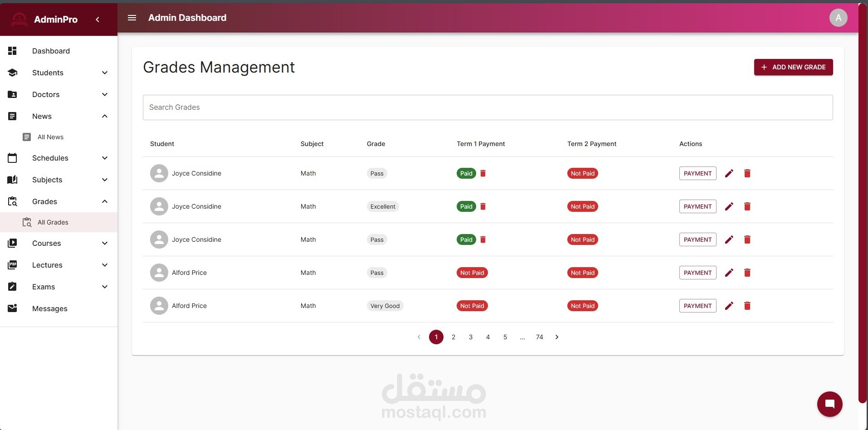Click the AdminPro logo icon
The width and height of the screenshot is (868, 430).
point(19,19)
